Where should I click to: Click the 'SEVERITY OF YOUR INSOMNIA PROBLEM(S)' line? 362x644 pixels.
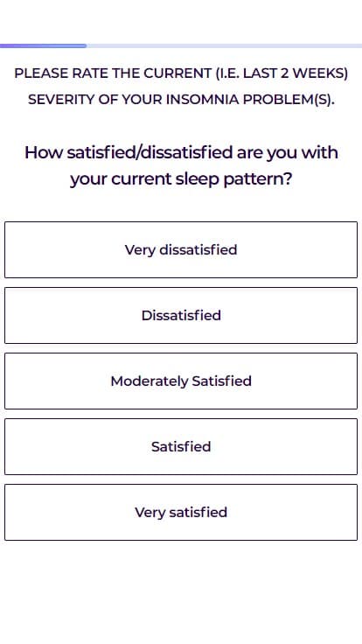pos(181,100)
